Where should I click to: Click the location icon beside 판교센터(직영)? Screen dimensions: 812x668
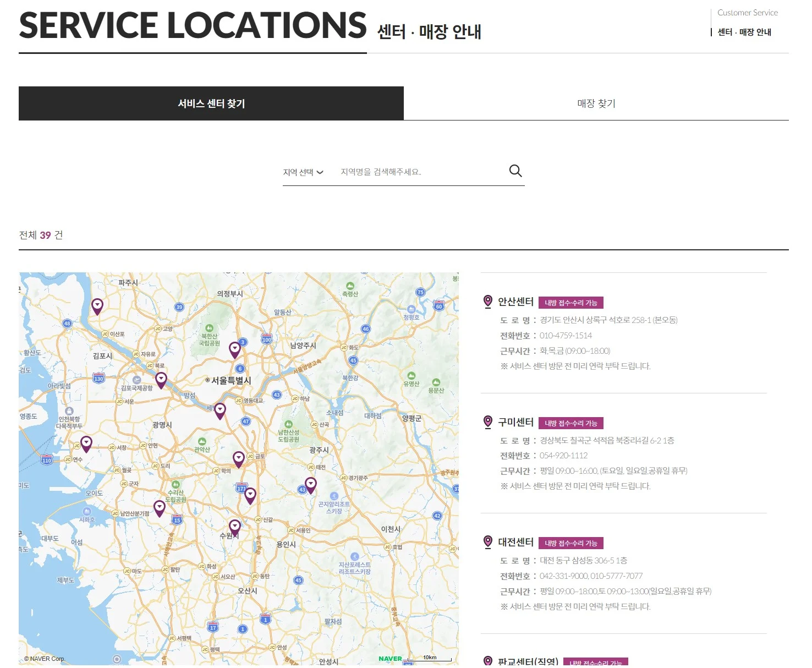coord(487,661)
